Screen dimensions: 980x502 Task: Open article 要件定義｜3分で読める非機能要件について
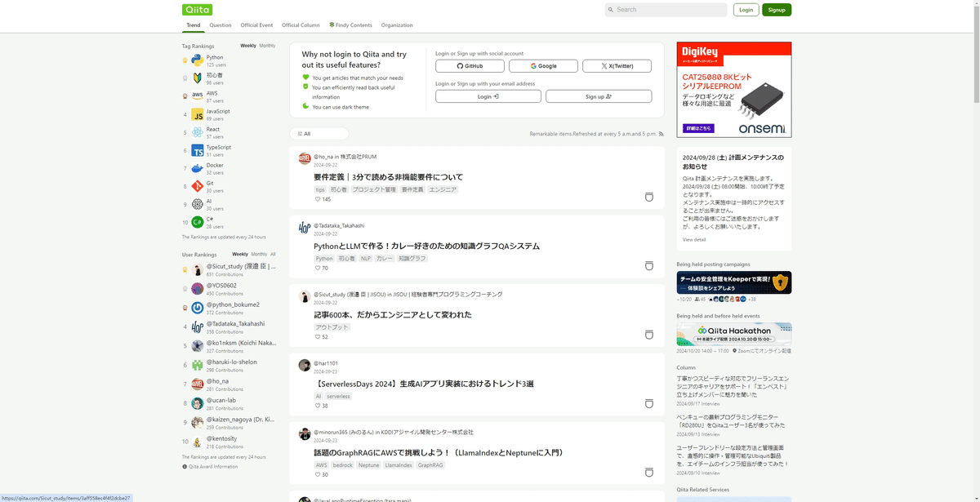[388, 177]
